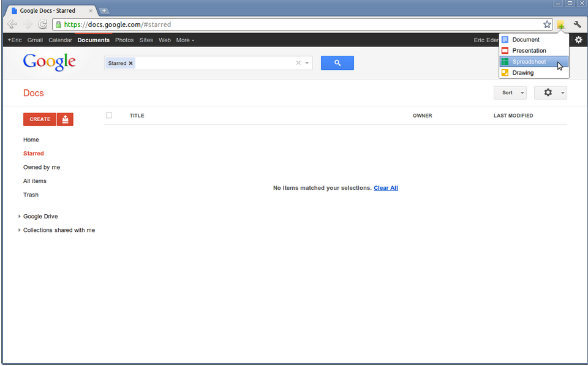The width and height of the screenshot is (588, 366).
Task: Open Sites in the Google bar
Action: [x=146, y=40]
